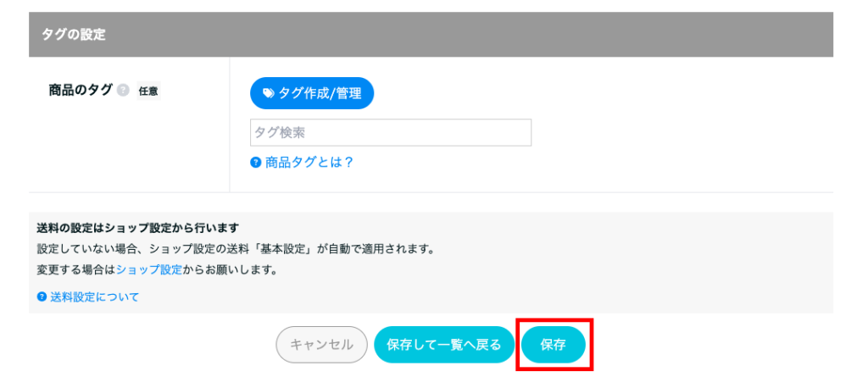The image size is (868, 388).
Task: Focus the タグ検索 search field
Action: pos(391,132)
